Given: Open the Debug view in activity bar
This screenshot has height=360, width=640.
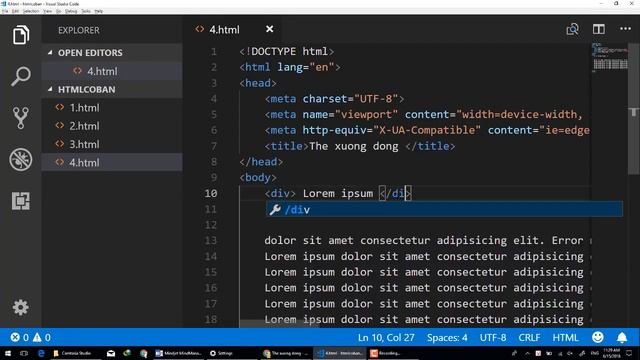Looking at the screenshot, I should [21, 159].
